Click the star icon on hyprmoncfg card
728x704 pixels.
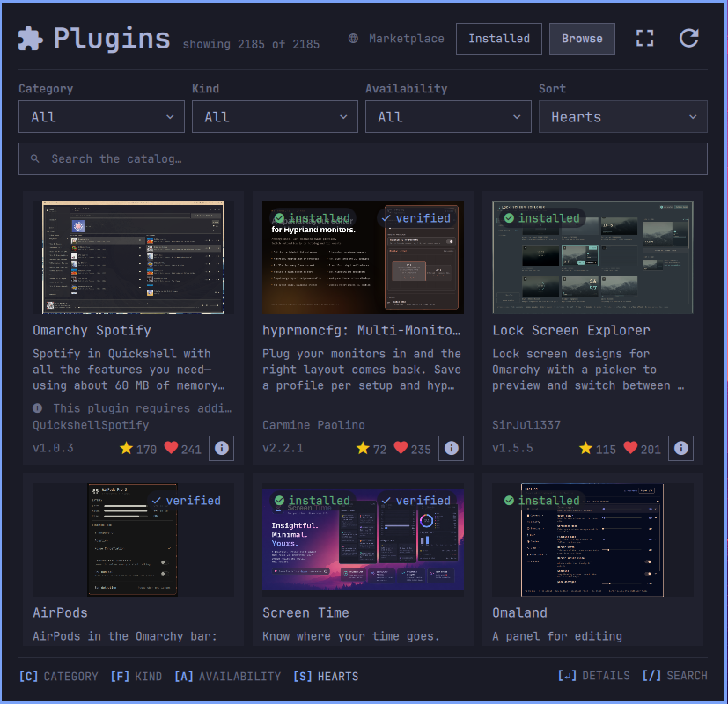point(363,448)
